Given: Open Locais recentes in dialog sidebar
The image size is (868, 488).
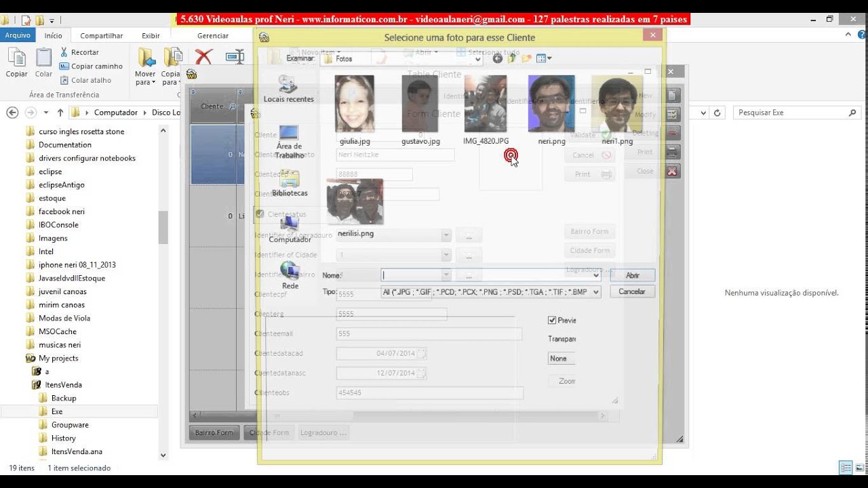Looking at the screenshot, I should [289, 89].
